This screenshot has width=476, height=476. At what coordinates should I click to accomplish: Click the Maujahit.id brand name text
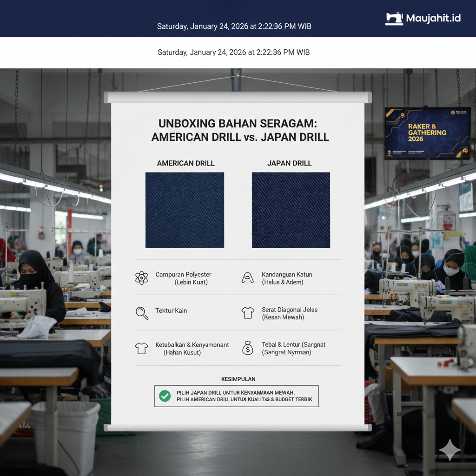click(433, 19)
